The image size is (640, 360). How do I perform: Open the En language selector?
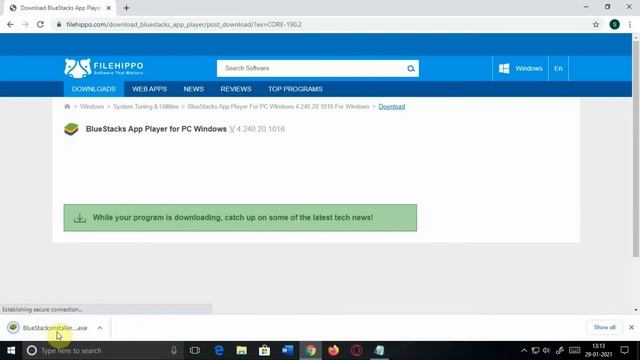click(558, 69)
